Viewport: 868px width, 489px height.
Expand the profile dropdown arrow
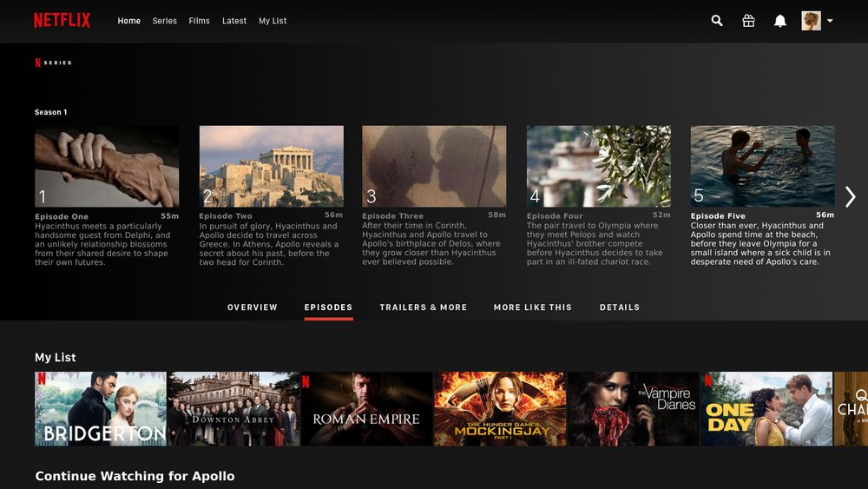point(830,21)
